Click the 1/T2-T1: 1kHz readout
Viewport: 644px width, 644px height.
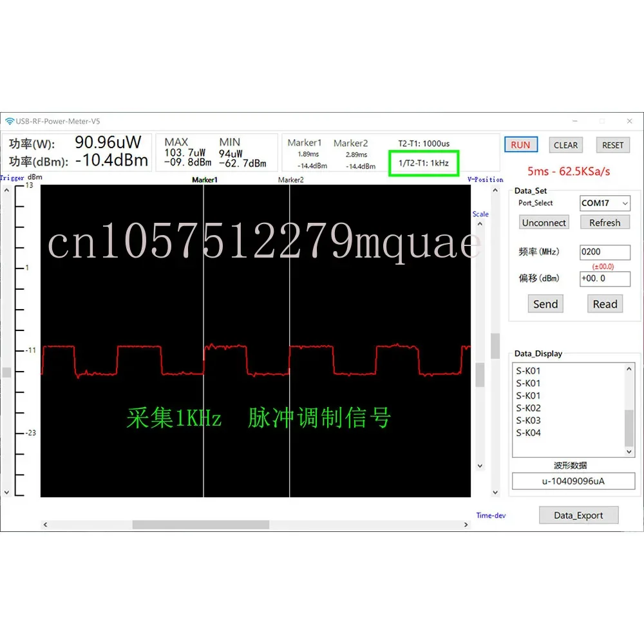tap(424, 163)
